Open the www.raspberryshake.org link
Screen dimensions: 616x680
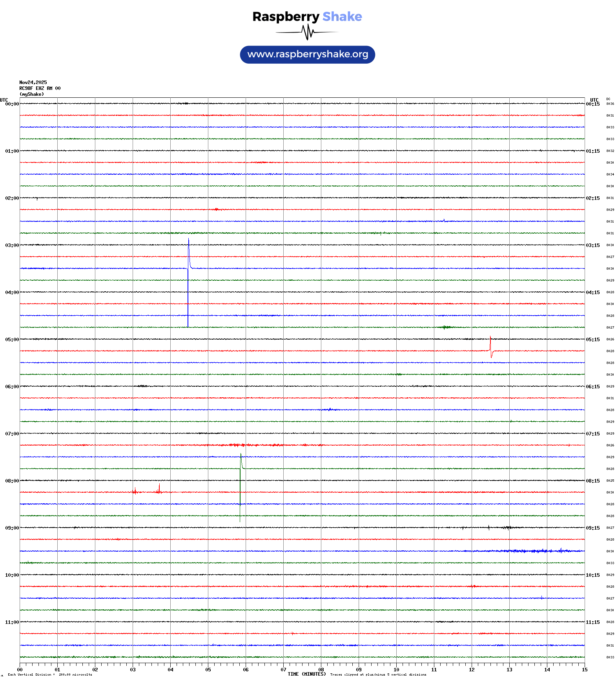tap(308, 55)
